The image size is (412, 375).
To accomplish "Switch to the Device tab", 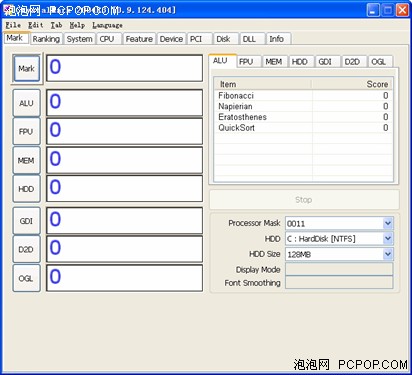I will (x=171, y=39).
